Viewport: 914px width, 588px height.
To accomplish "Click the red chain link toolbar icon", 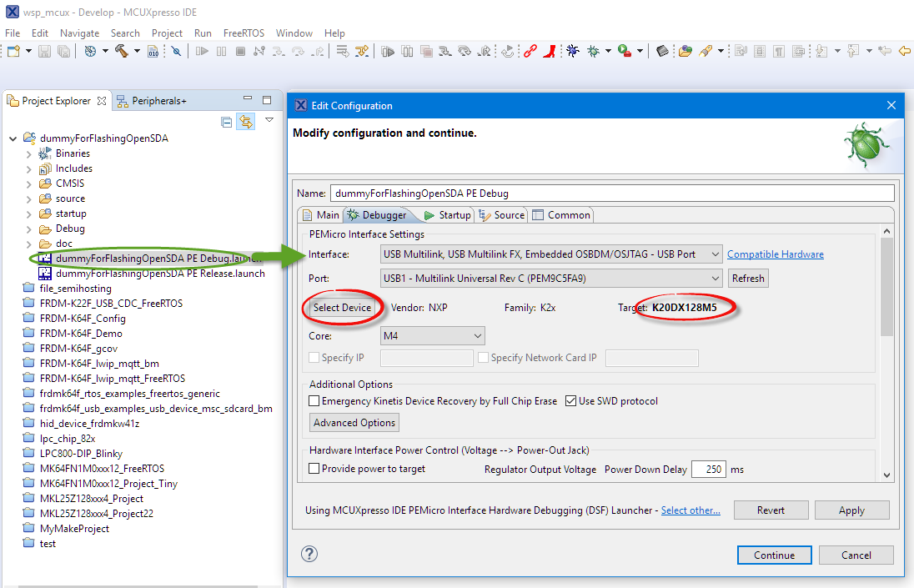I will [530, 51].
